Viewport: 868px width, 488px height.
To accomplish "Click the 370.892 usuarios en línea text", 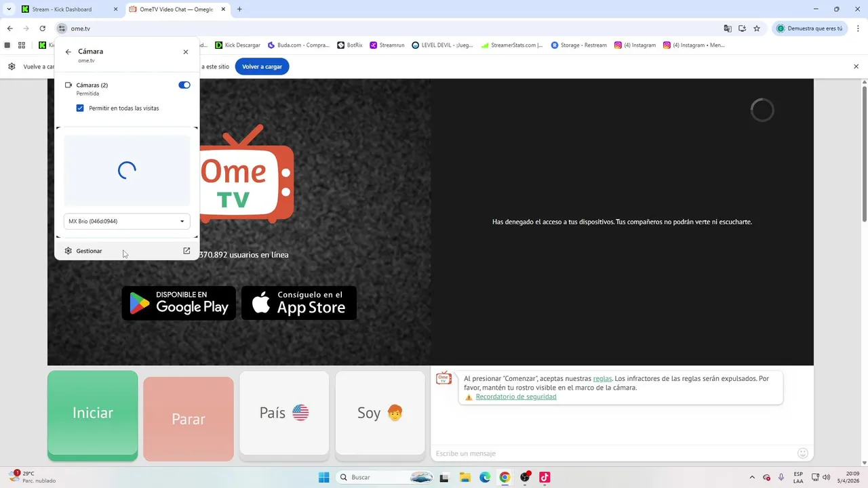I will click(245, 255).
